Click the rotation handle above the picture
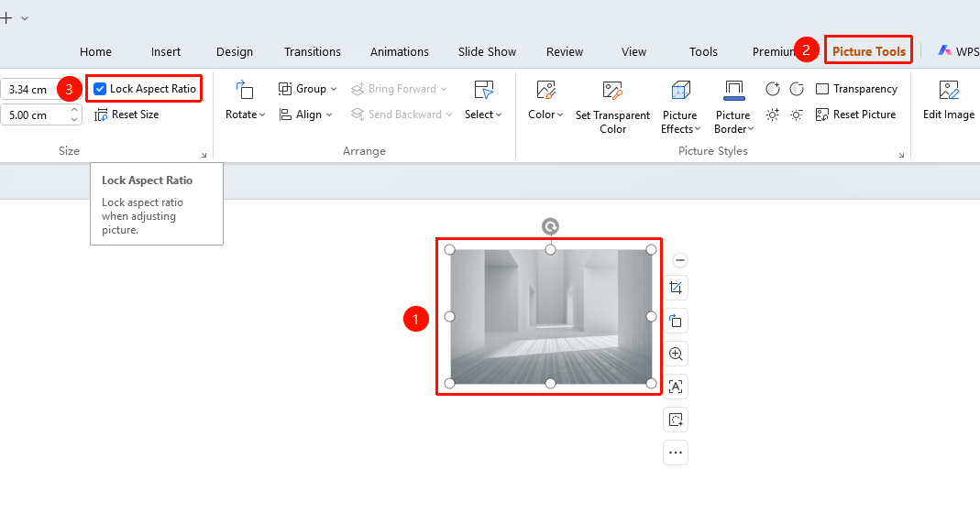The width and height of the screenshot is (980, 513). coord(550,226)
